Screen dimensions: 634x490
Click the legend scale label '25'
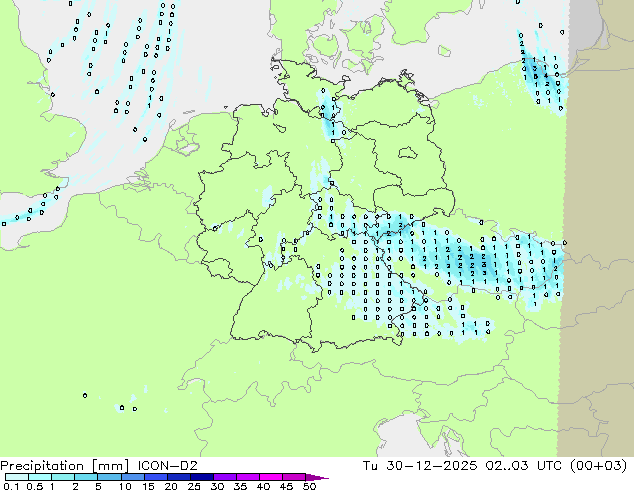tap(194, 486)
